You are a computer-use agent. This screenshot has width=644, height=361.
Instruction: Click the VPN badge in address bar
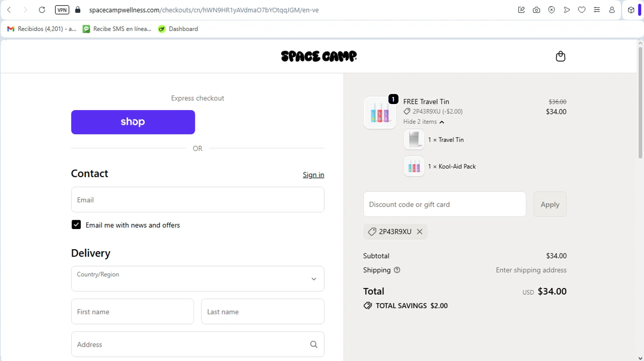(x=62, y=10)
